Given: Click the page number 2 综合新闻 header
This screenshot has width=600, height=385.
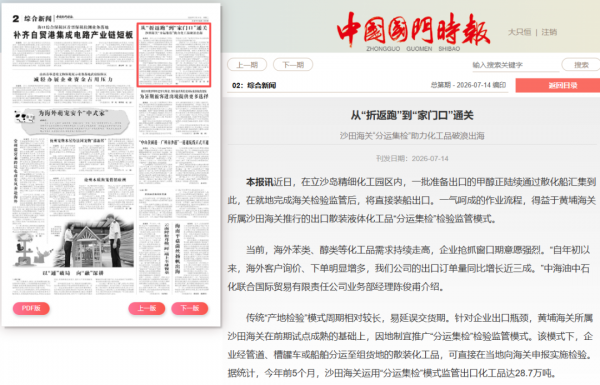Looking at the screenshot, I should [32, 18].
